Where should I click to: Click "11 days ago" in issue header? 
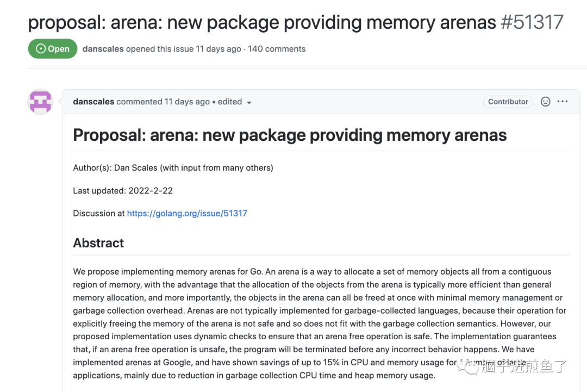[x=218, y=49]
